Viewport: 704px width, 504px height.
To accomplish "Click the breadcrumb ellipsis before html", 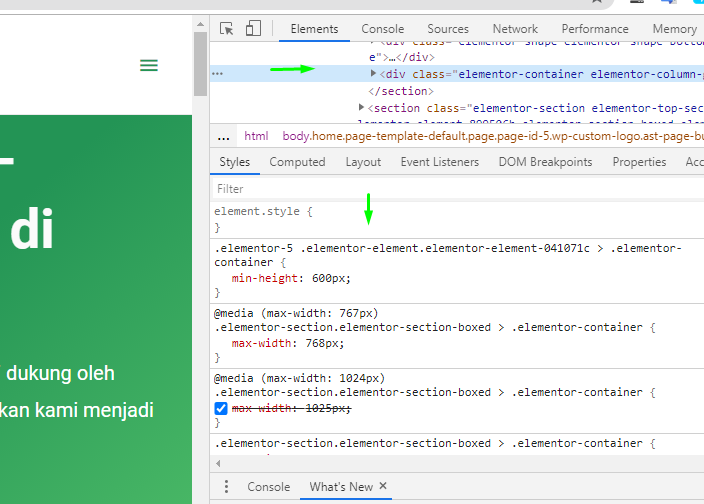I will click(x=223, y=136).
